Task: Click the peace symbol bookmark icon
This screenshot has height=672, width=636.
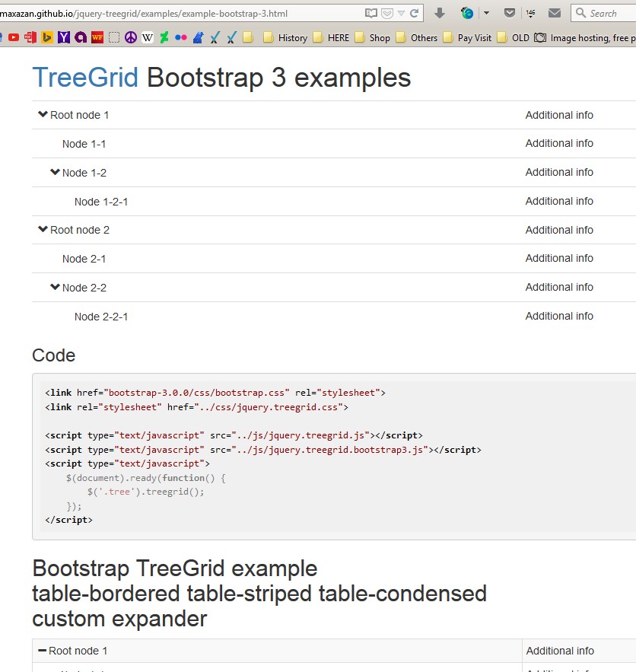Action: pyautogui.click(x=130, y=37)
